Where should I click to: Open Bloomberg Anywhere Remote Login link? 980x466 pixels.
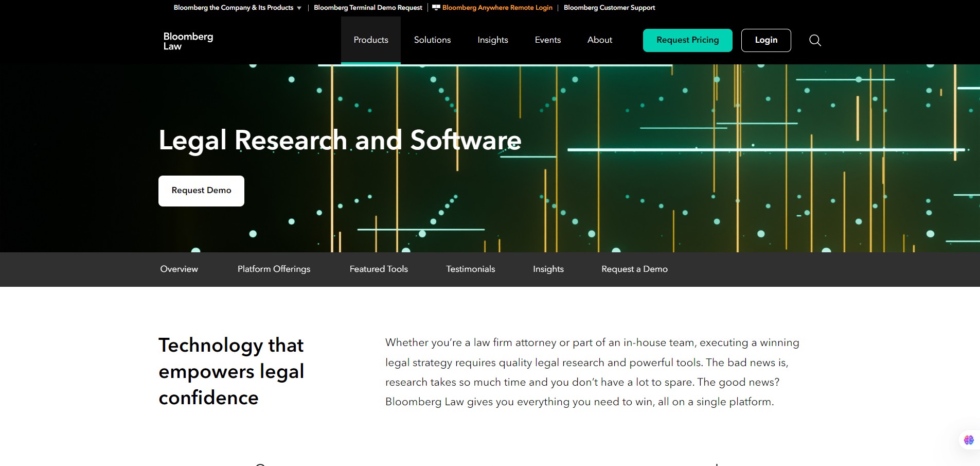tap(497, 8)
